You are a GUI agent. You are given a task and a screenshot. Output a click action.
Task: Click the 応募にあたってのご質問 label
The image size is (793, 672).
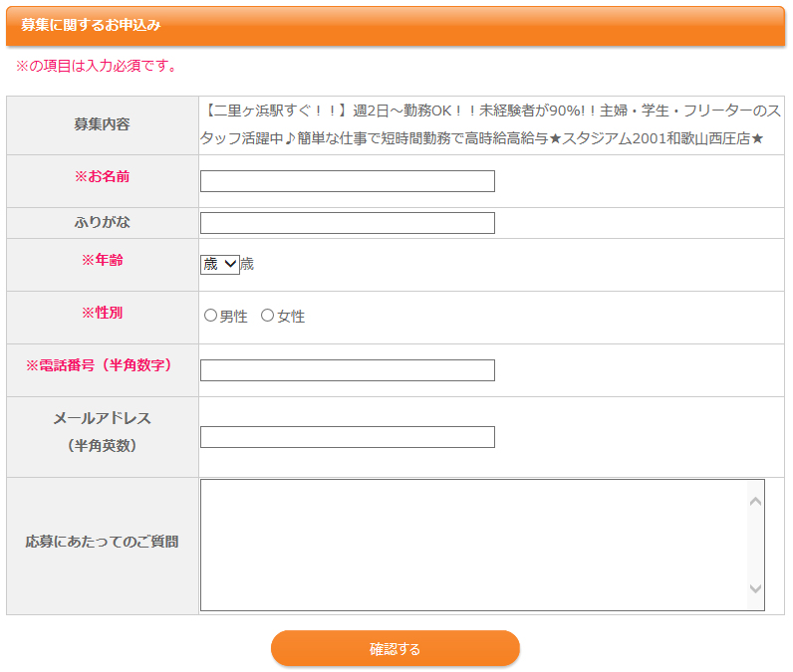(x=103, y=542)
